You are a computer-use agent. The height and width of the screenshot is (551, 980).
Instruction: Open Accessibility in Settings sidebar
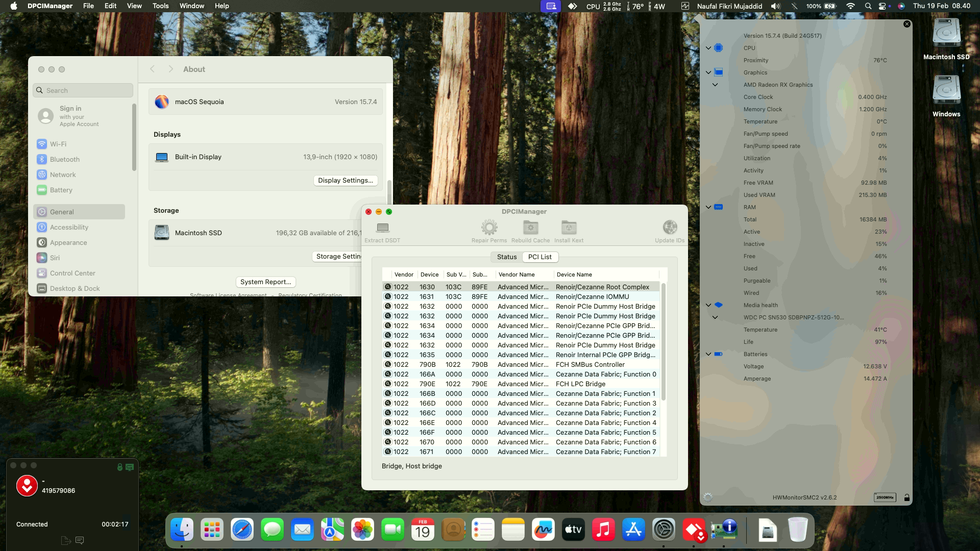tap(79, 228)
